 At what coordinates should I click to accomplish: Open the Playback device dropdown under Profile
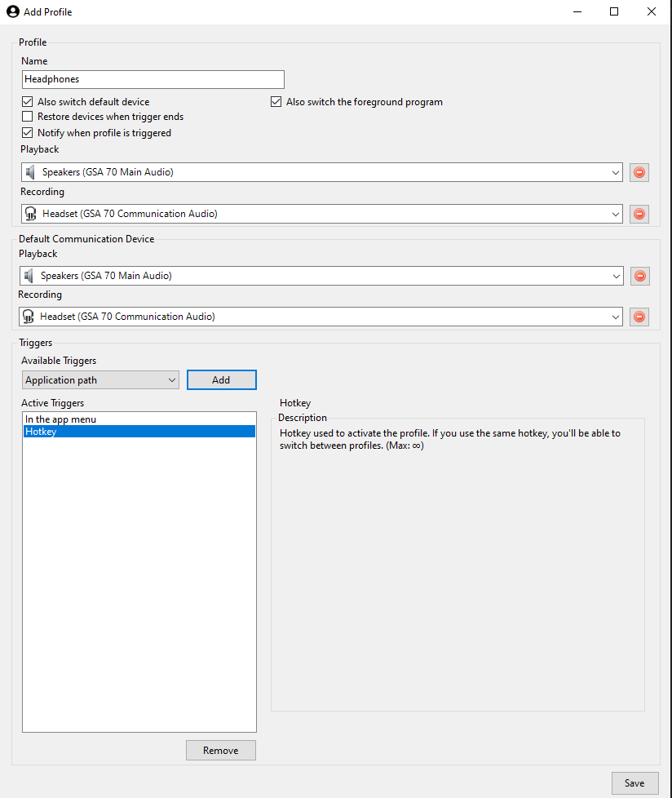point(617,172)
